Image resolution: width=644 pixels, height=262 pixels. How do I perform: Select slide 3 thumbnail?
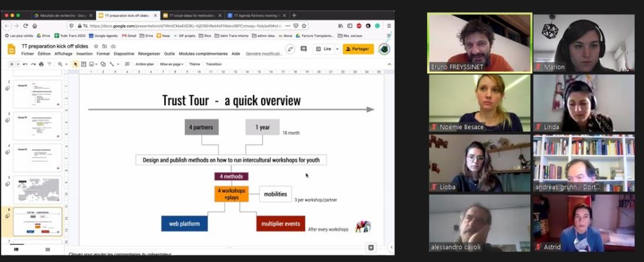[x=37, y=126]
